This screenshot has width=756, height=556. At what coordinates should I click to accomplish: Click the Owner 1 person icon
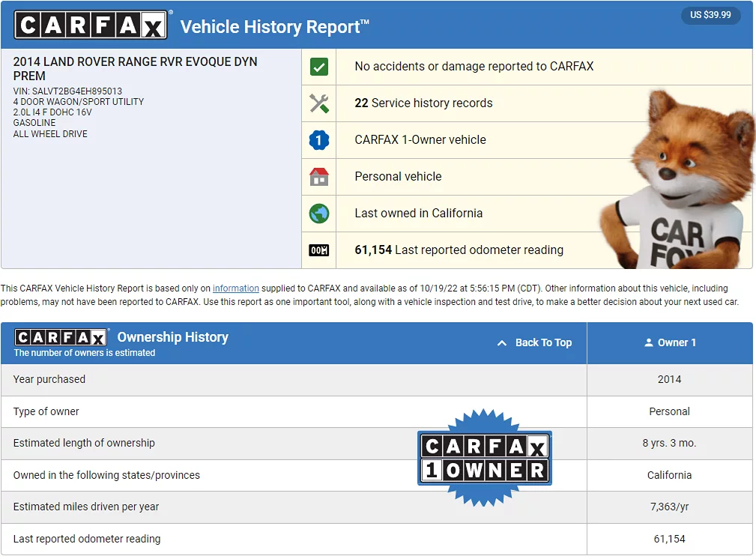649,342
